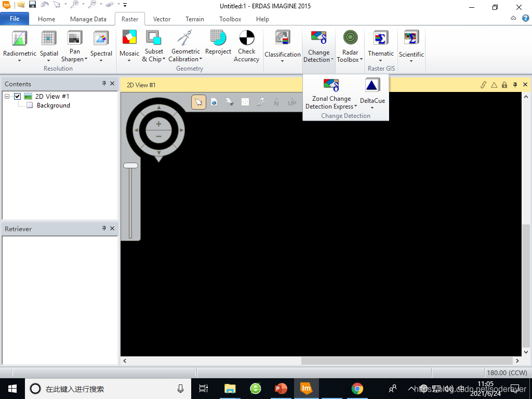
Task: Click the eraser icon in quick access toolbar
Action: 109,5
